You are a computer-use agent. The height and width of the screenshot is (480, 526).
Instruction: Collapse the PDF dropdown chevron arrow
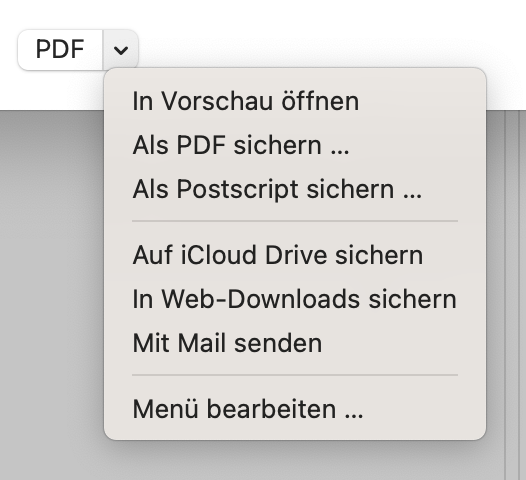[x=121, y=50]
